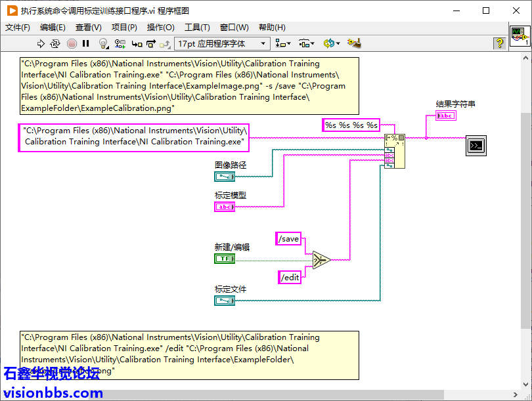Select the System Exec node
This screenshot has width=532, height=401.
point(476,146)
